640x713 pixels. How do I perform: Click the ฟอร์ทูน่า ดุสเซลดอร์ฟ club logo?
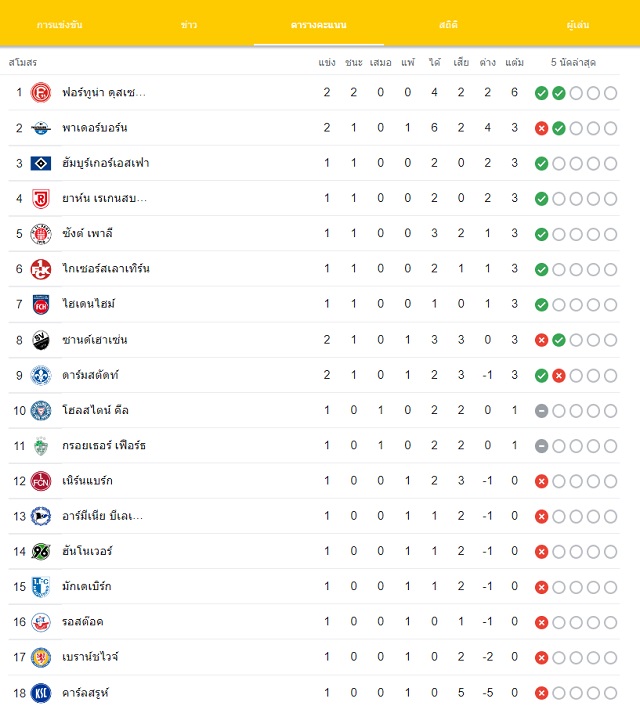pos(40,93)
